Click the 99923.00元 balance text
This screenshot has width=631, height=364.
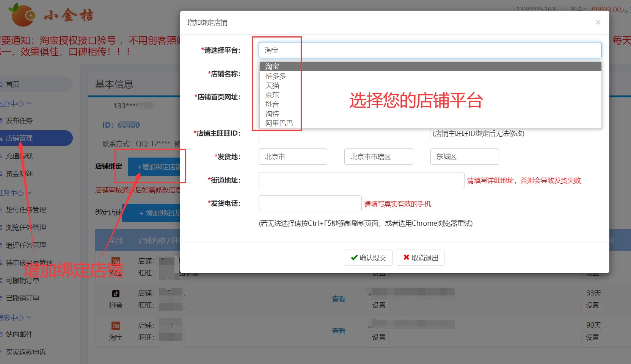point(610,9)
